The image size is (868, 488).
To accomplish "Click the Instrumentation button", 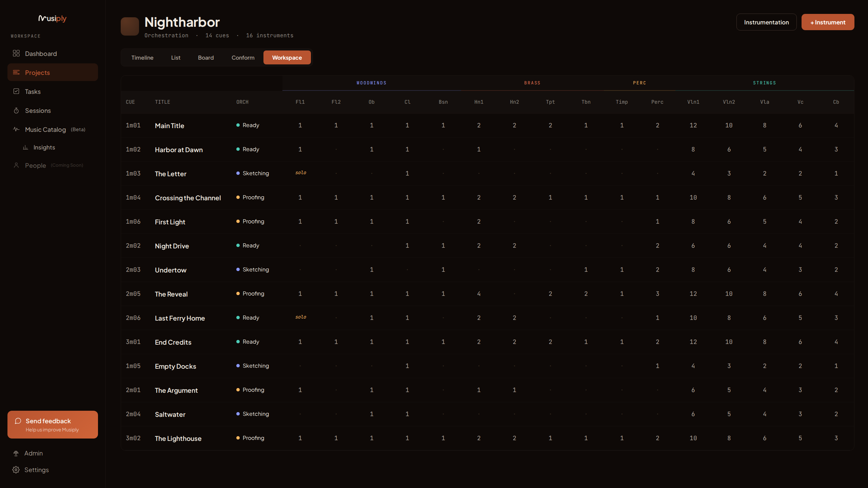I will point(766,22).
